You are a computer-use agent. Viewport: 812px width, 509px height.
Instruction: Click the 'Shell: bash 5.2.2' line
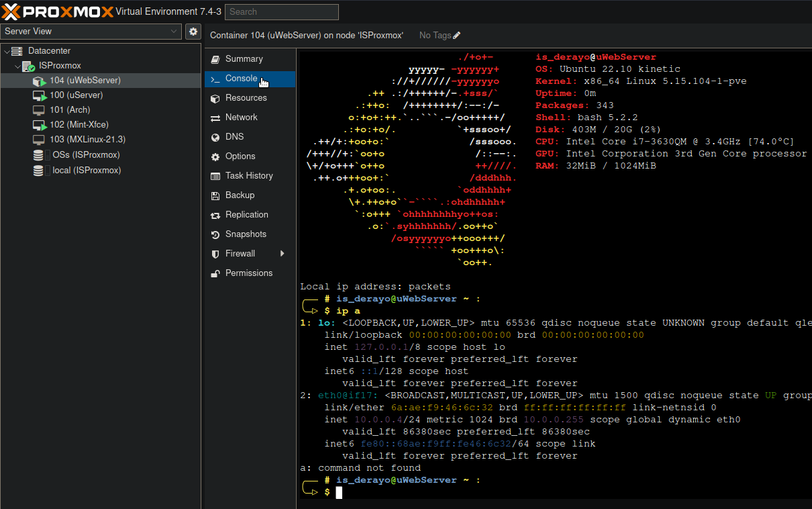(587, 118)
